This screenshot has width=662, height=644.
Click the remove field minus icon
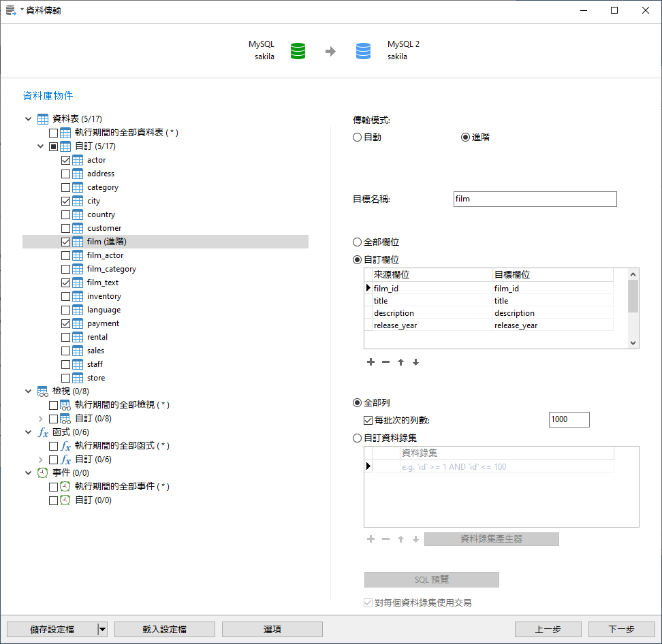385,362
